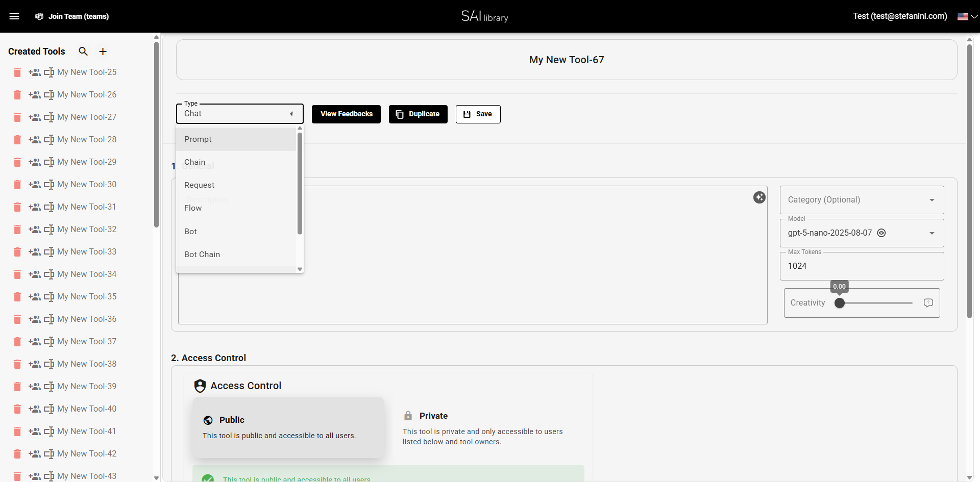Click inside the Max Tokens field
The width and height of the screenshot is (980, 482).
click(x=861, y=266)
